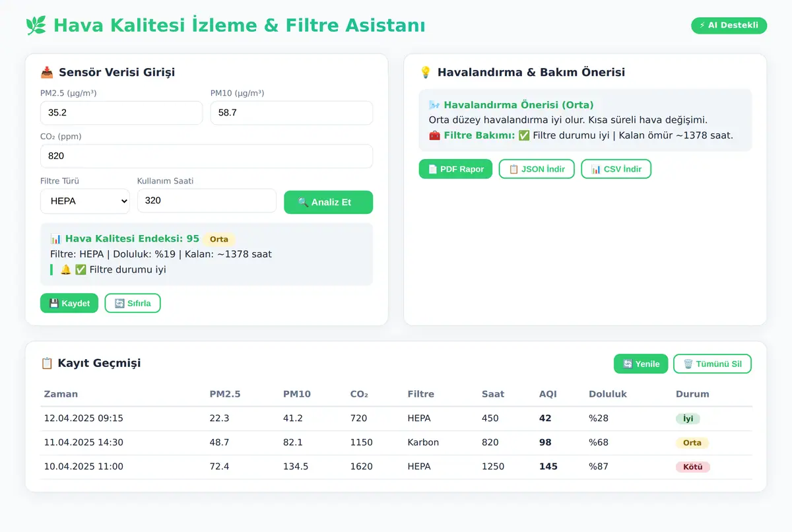Click the Doluluk column header

point(608,394)
